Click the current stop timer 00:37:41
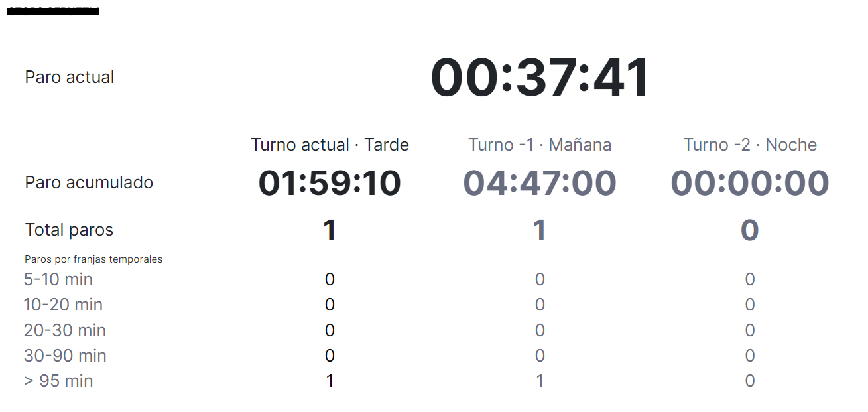 pos(540,78)
